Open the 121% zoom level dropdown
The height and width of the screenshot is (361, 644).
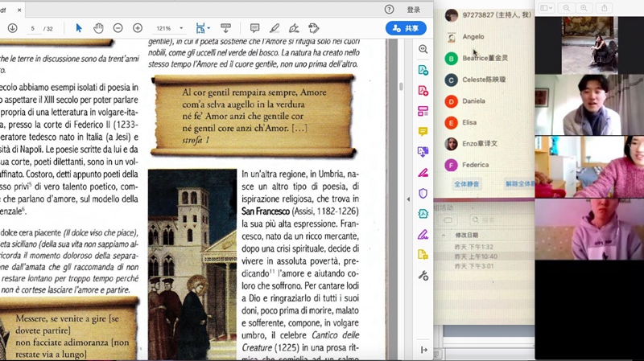[x=181, y=28]
